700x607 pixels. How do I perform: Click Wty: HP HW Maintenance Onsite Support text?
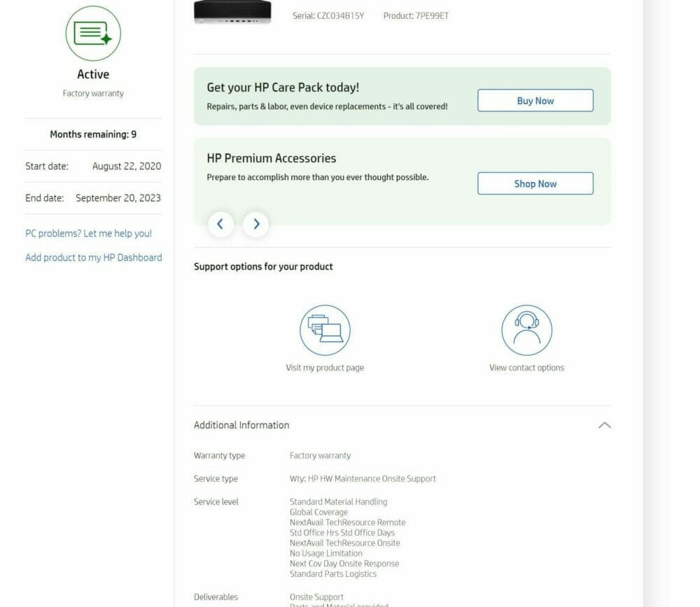click(x=363, y=478)
